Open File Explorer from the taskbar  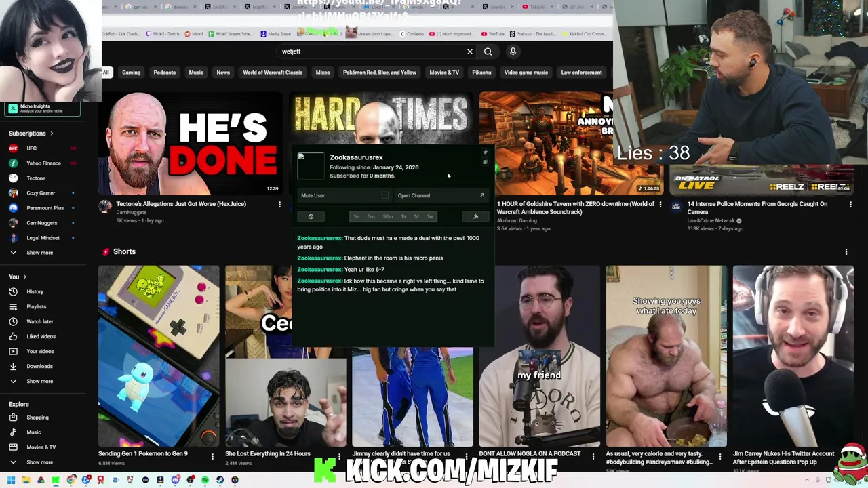coord(26,480)
